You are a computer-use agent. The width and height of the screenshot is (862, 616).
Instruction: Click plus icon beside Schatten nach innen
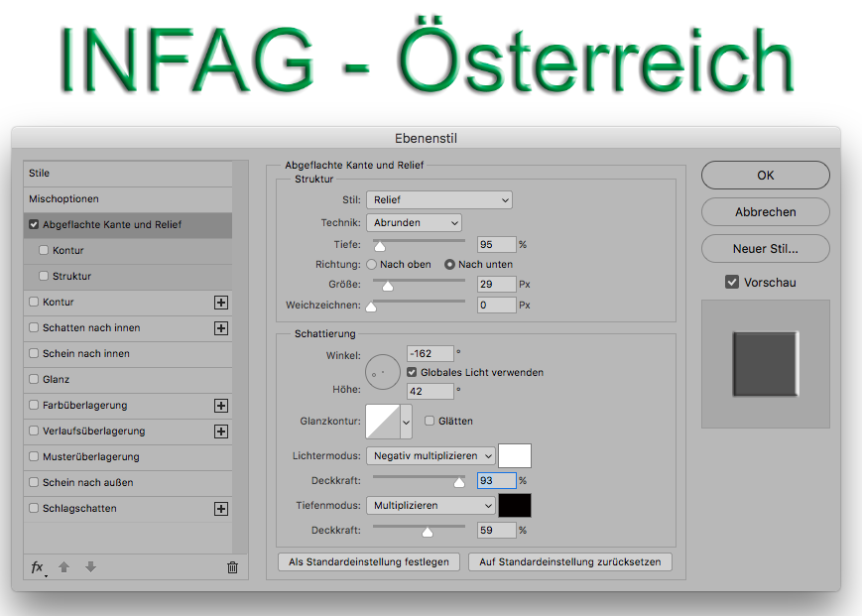tap(221, 328)
